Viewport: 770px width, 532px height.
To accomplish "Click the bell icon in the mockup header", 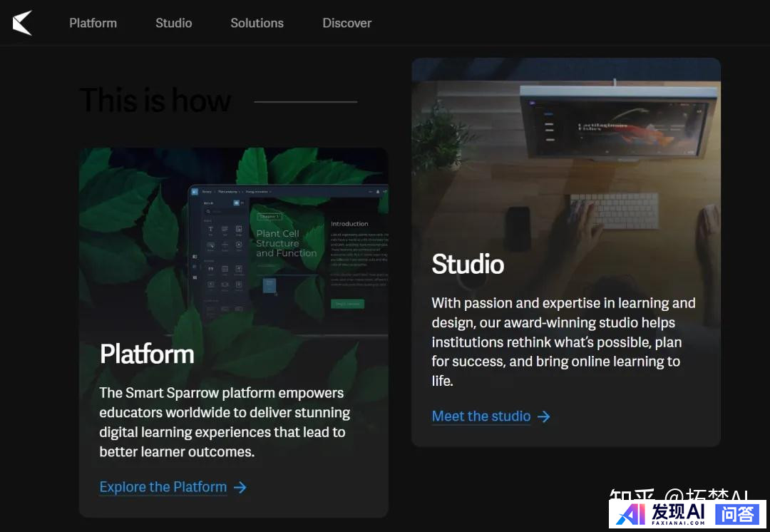I will click(x=377, y=192).
